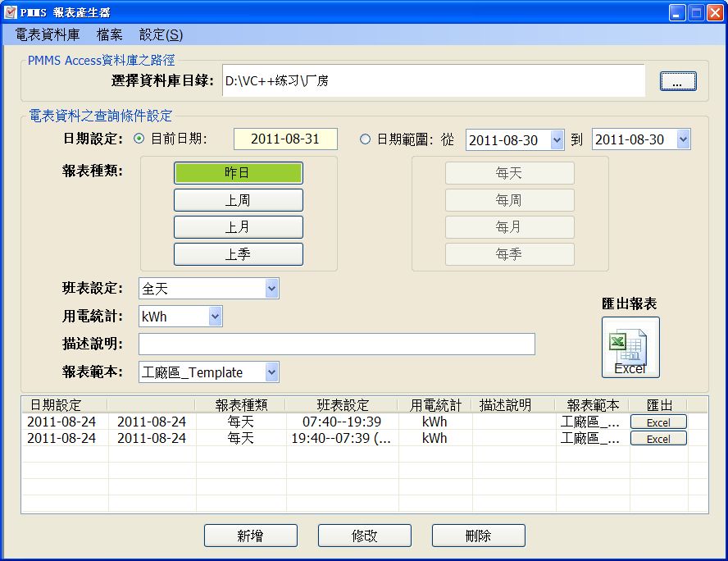Click the 上月 report type button
728x561 pixels.
tap(239, 227)
